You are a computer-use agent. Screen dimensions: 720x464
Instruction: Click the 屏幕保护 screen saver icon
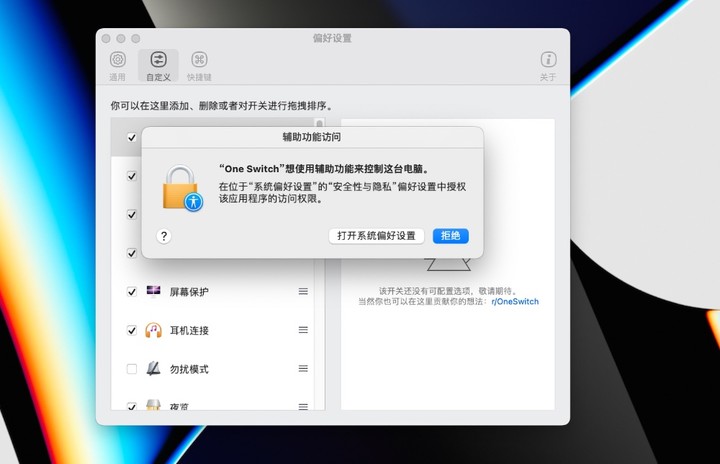click(x=153, y=291)
